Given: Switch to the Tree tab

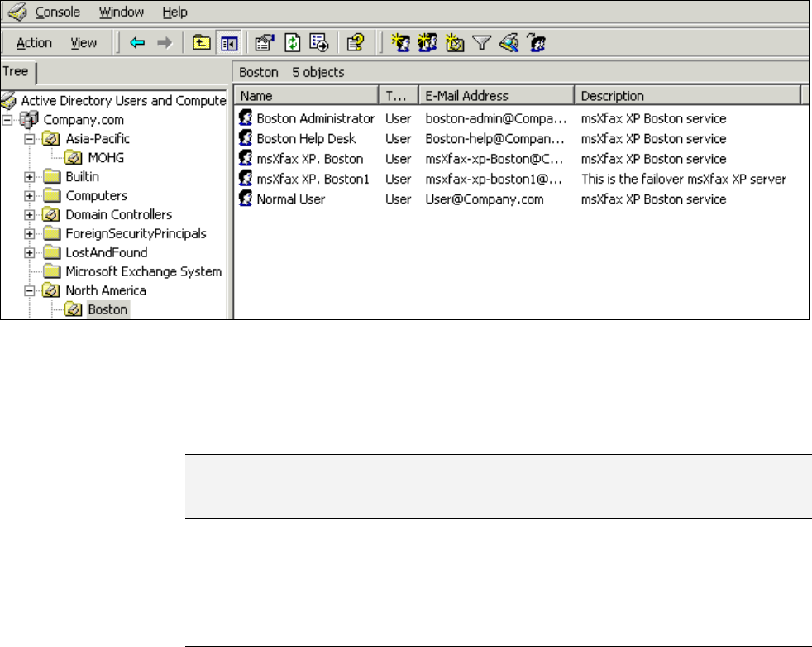Looking at the screenshot, I should 16,71.
